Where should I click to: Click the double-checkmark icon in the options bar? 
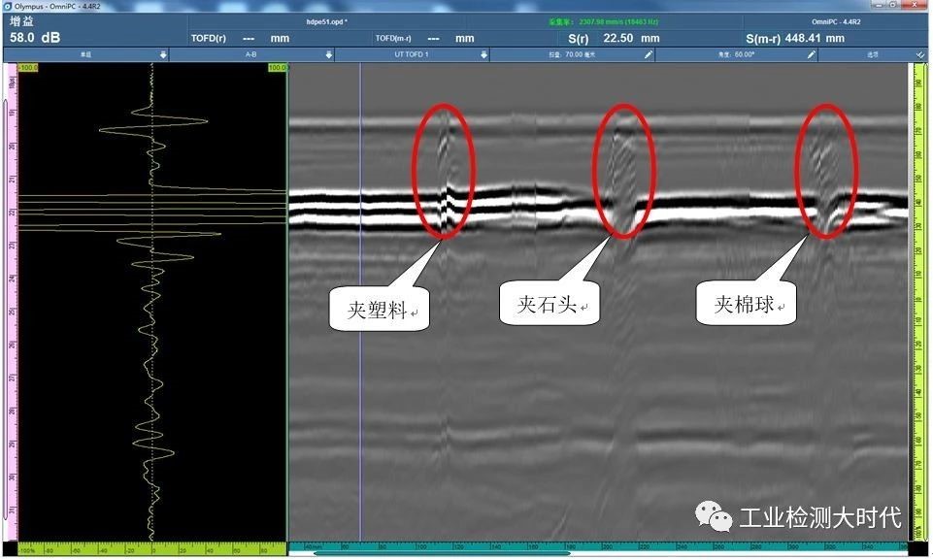point(920,54)
